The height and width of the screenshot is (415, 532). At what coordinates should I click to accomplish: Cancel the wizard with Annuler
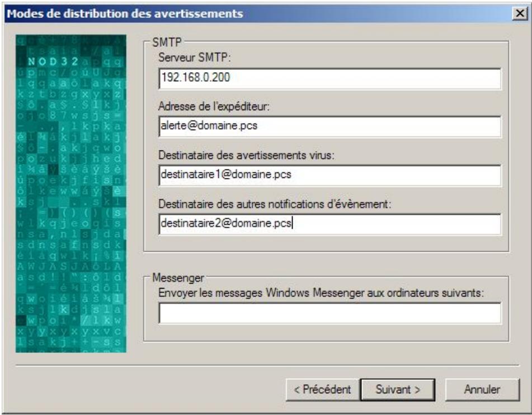click(x=482, y=390)
